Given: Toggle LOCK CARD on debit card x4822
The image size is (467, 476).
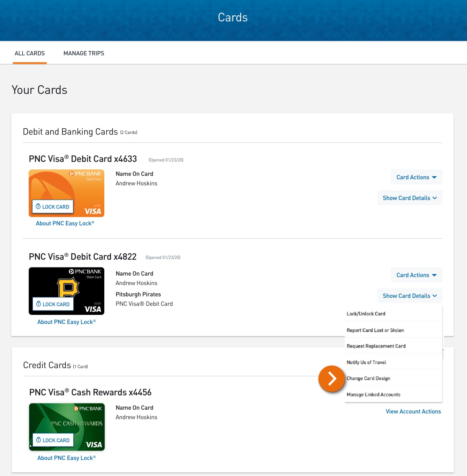Looking at the screenshot, I should pyautogui.click(x=53, y=304).
